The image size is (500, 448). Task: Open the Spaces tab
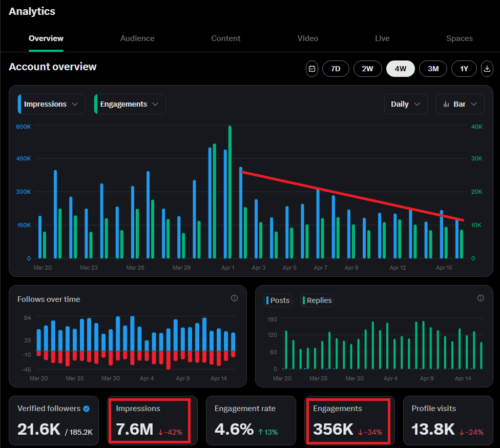[x=459, y=38]
